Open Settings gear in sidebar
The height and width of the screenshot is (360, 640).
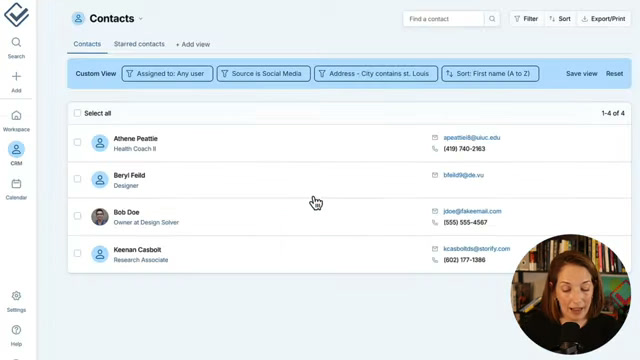16,302
